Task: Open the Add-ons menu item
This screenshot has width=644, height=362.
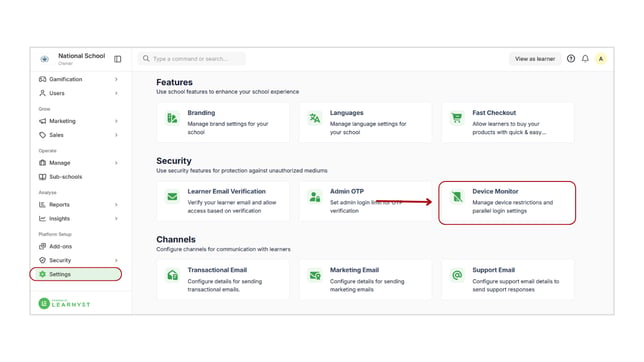Action: click(x=78, y=247)
